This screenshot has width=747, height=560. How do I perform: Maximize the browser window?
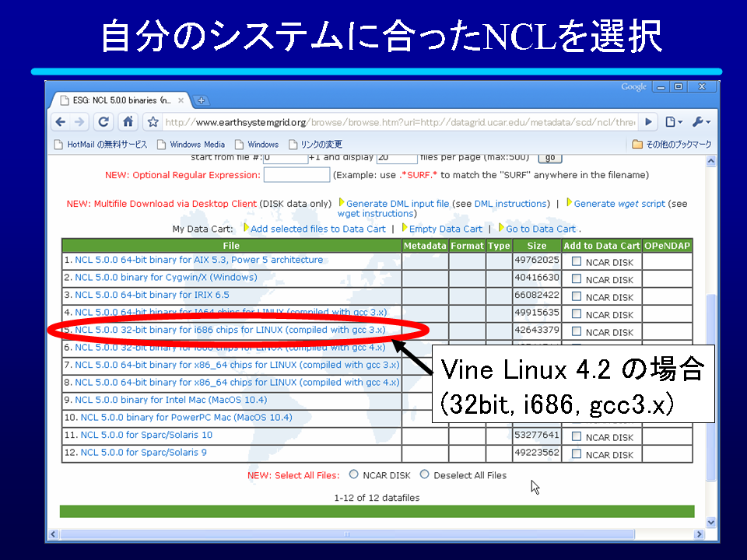tap(679, 86)
